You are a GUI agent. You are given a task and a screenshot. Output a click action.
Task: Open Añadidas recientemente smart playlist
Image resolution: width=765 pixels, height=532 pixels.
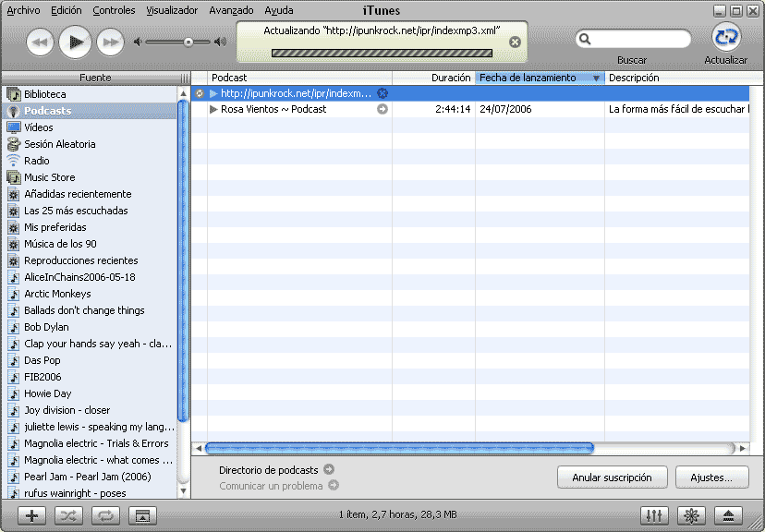91,194
